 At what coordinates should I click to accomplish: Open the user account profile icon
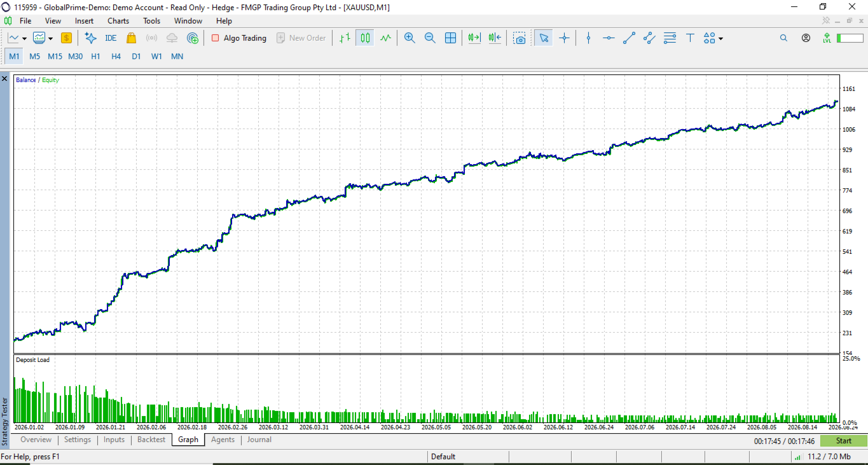pyautogui.click(x=806, y=38)
